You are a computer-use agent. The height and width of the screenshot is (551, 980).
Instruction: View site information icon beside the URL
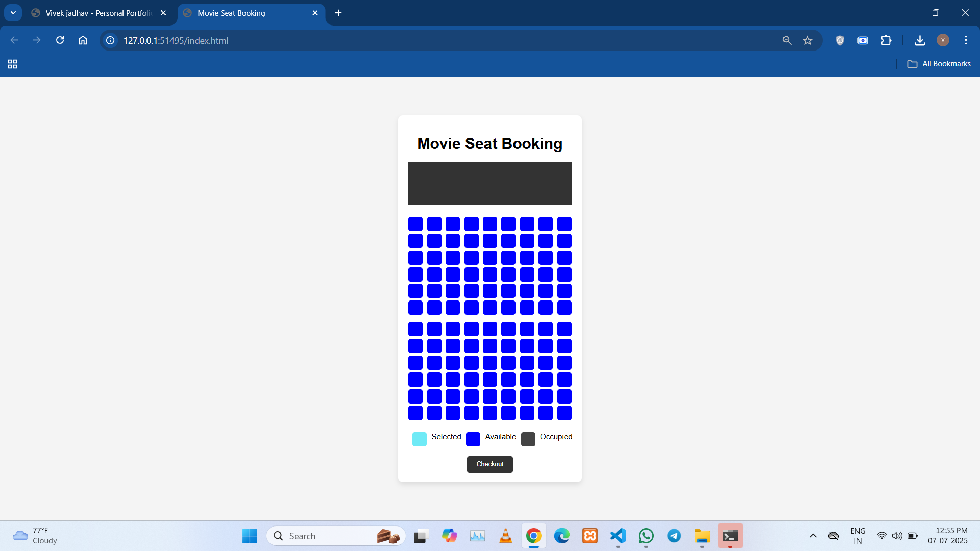[110, 40]
